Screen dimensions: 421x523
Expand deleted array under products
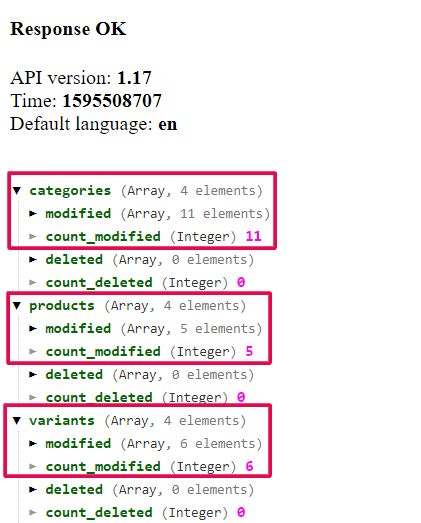33,375
